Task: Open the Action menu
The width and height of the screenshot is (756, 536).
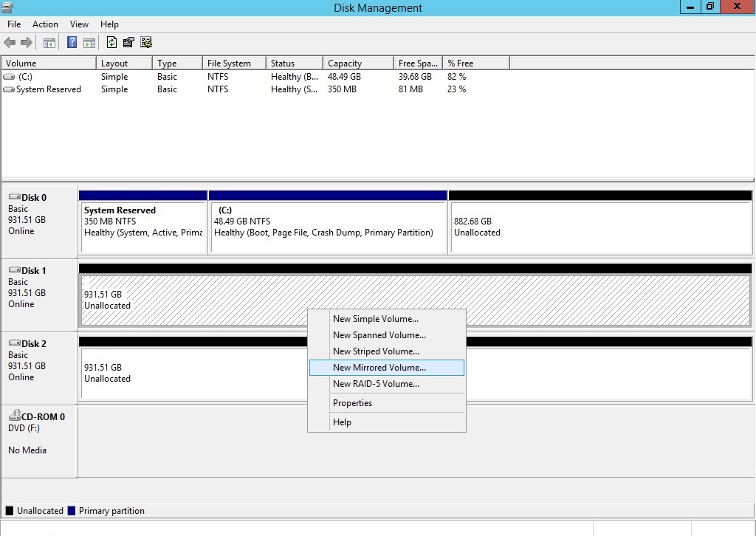Action: tap(45, 24)
